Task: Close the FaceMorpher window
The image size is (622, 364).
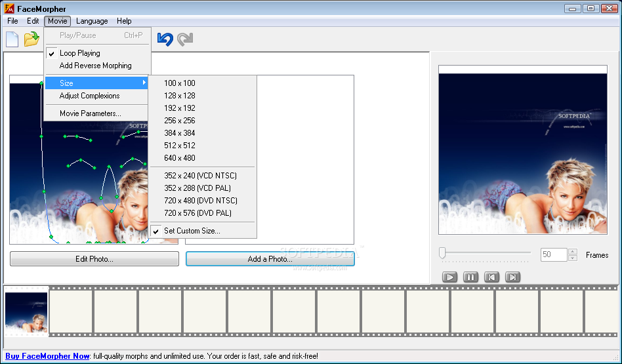Action: (x=610, y=9)
